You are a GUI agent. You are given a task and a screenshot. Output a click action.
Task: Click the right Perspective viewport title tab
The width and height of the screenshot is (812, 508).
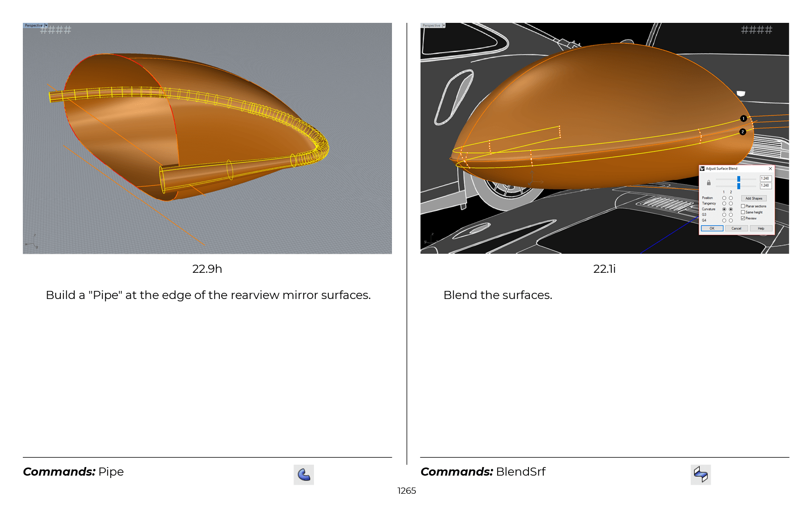tap(431, 26)
